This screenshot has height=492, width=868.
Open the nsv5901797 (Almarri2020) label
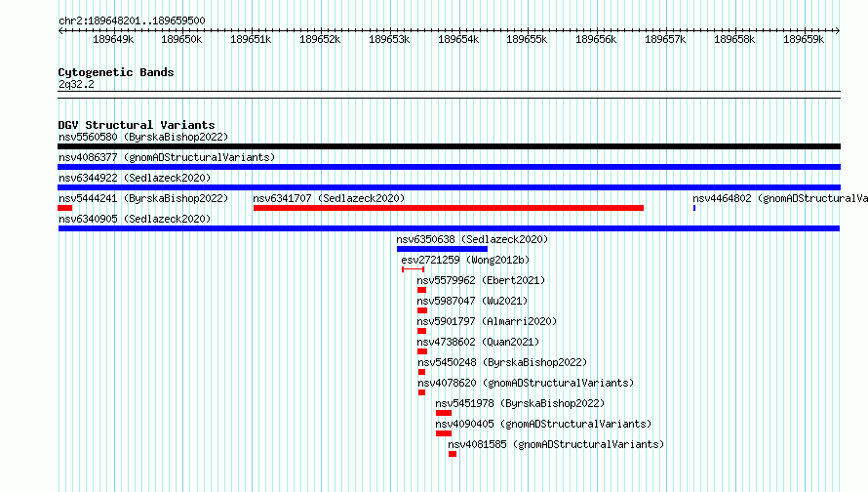[x=487, y=321]
